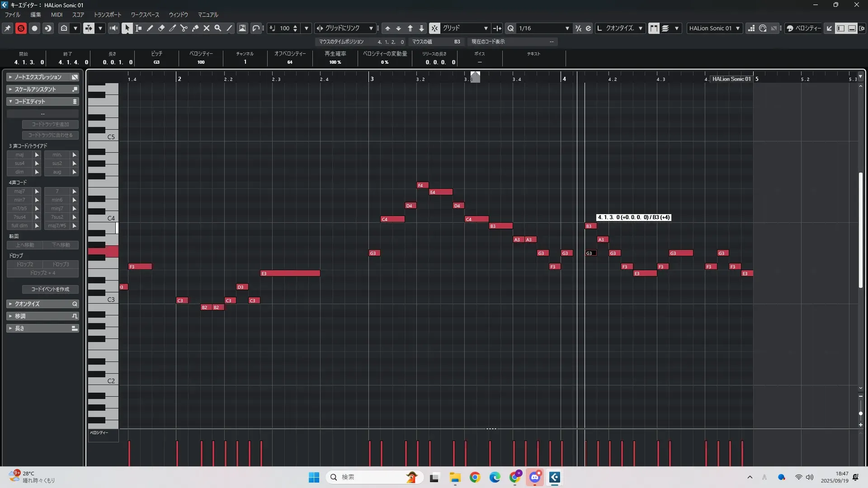Toggle Acoustic Feedback speaker button
The width and height of the screenshot is (868, 488).
point(113,28)
